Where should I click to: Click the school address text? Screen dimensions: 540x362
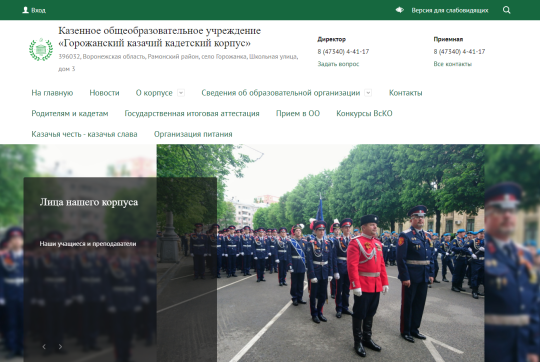[178, 62]
